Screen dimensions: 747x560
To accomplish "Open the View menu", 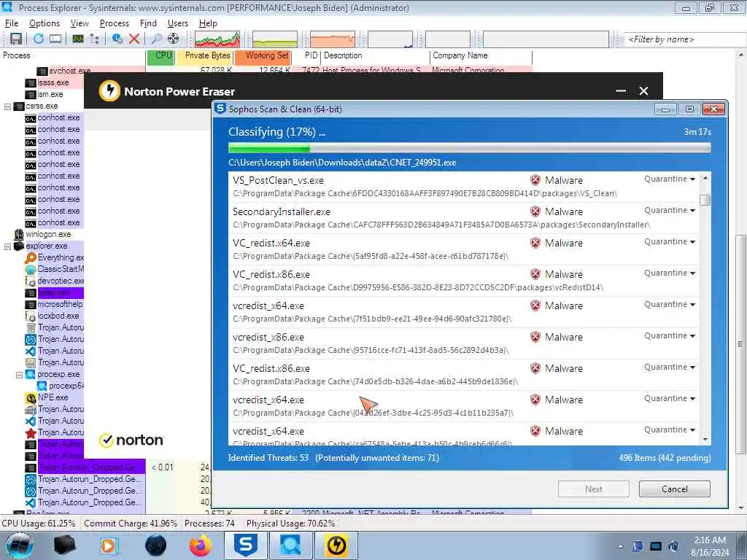I will [80, 23].
